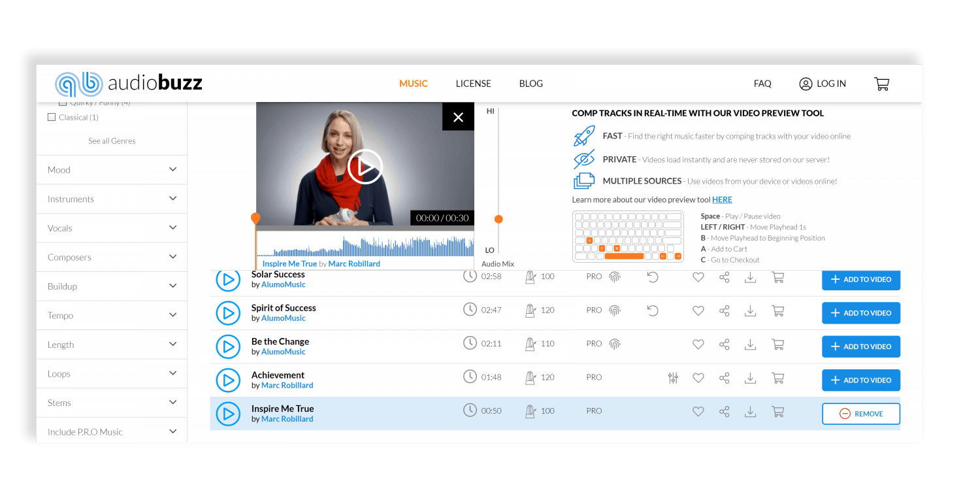The height and width of the screenshot is (504, 980).
Task: Expand the Length filter
Action: tap(112, 344)
